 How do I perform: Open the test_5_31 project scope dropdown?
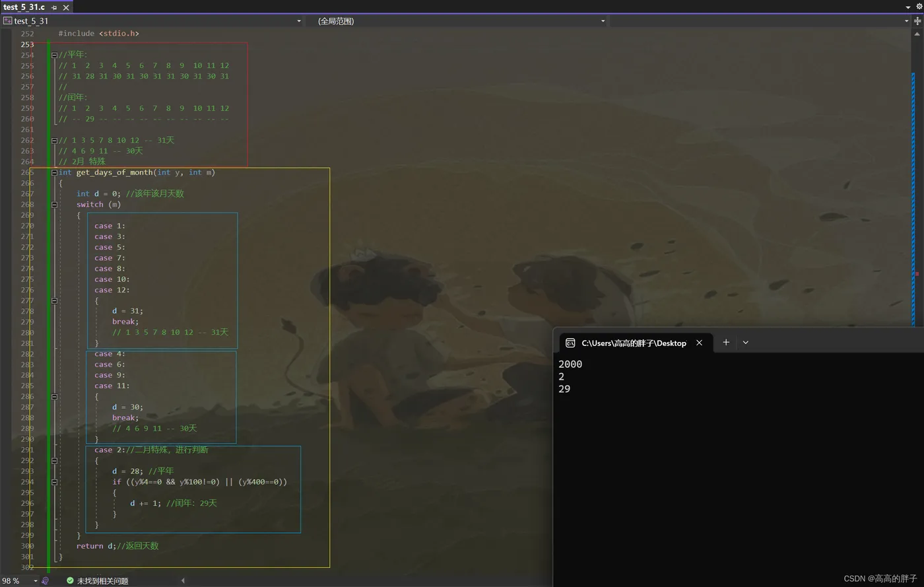pyautogui.click(x=299, y=21)
